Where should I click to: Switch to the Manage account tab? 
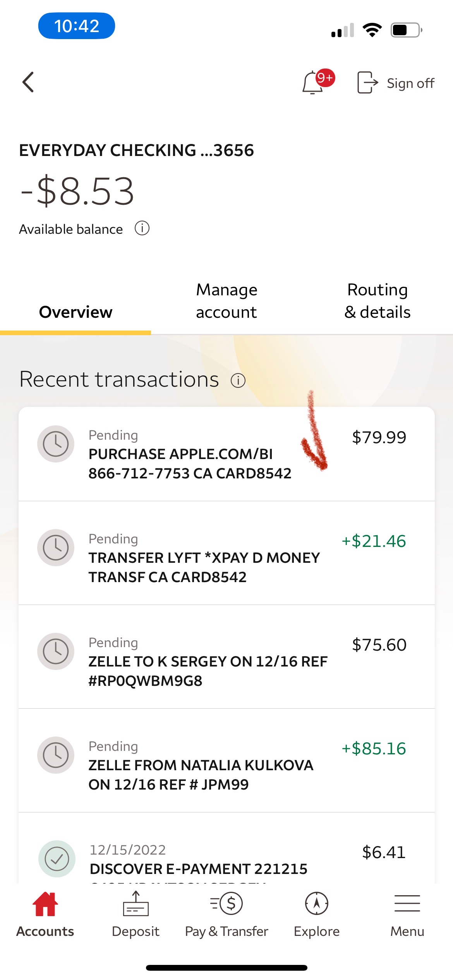tap(226, 301)
